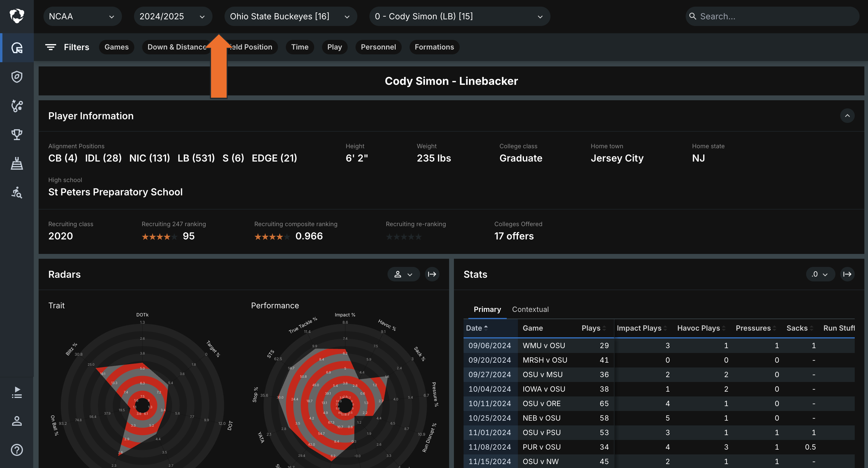This screenshot has height=468, width=868.
Task: Open the football helmet player section
Action: [17, 47]
